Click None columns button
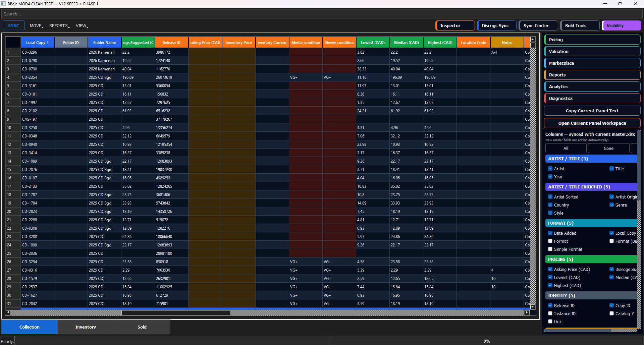 pos(608,148)
